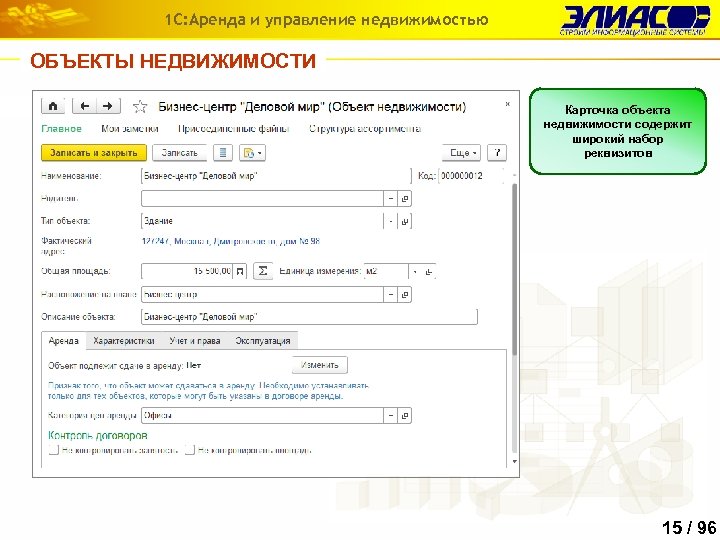
Task: Switch to the Главное section
Action: 62,129
